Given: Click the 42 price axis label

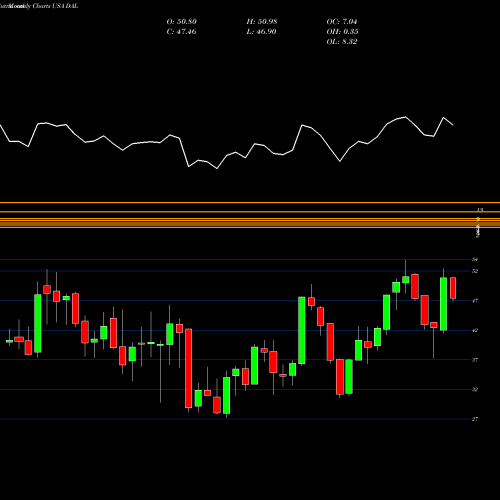Looking at the screenshot, I should pyautogui.click(x=475, y=330).
